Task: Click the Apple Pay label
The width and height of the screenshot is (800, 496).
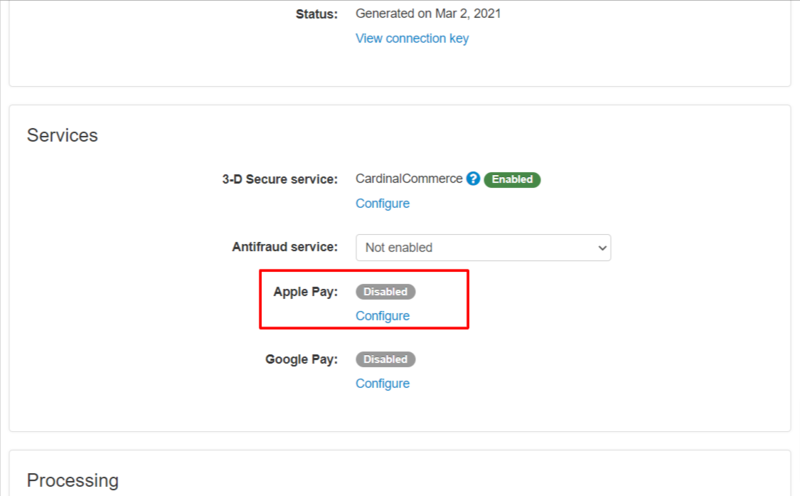Action: [x=305, y=292]
